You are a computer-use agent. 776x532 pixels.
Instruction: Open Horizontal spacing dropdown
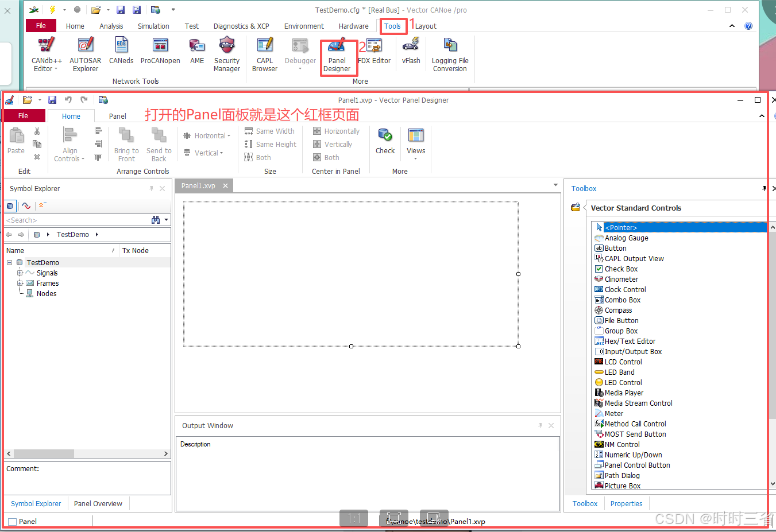[207, 136]
